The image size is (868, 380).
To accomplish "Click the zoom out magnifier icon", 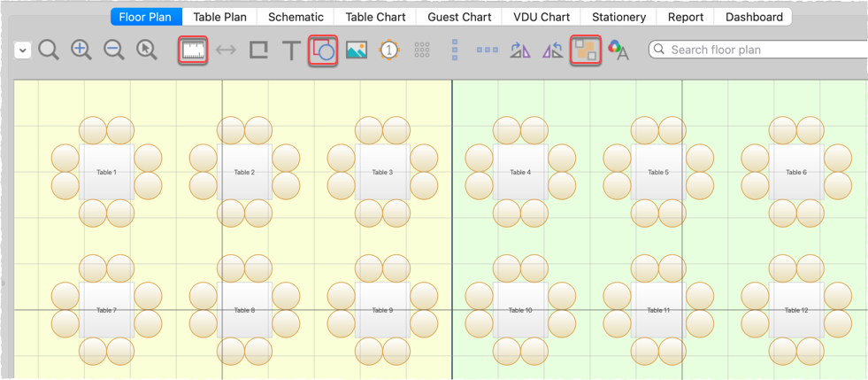I will coord(114,50).
